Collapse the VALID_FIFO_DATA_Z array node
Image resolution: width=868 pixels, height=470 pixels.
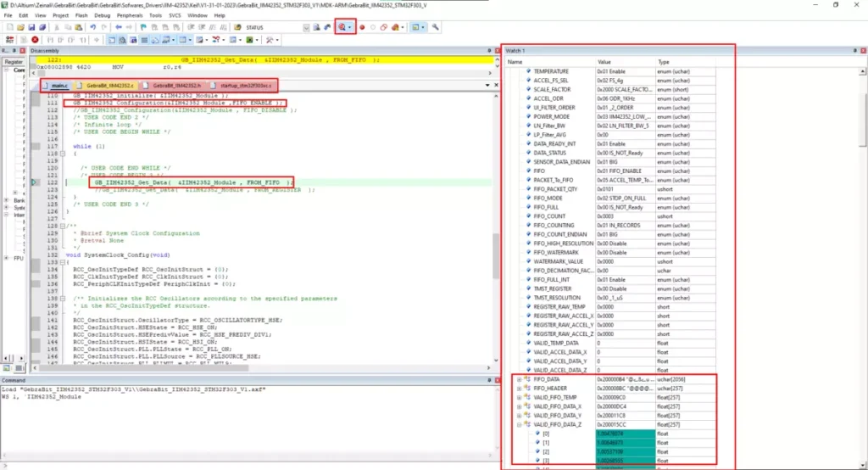pyautogui.click(x=519, y=424)
